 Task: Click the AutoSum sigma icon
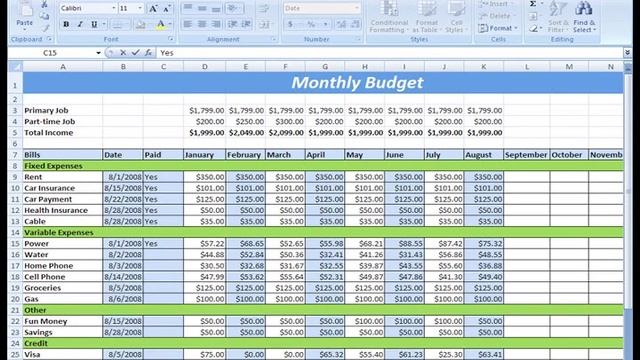coord(533,4)
